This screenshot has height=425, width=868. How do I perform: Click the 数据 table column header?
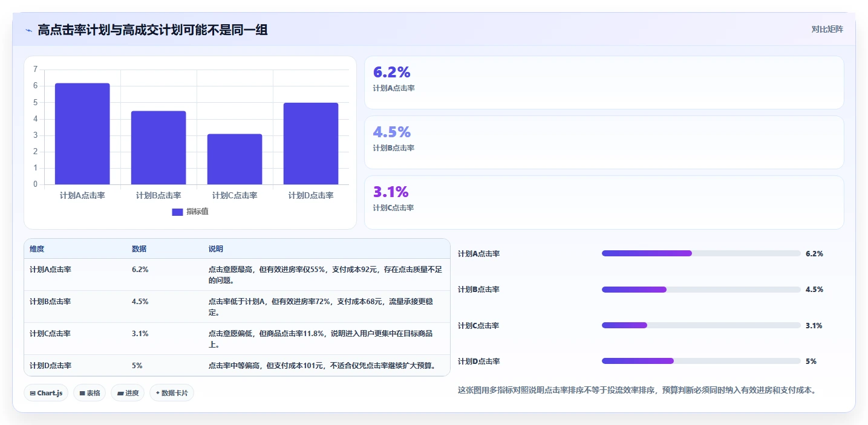[x=139, y=249]
